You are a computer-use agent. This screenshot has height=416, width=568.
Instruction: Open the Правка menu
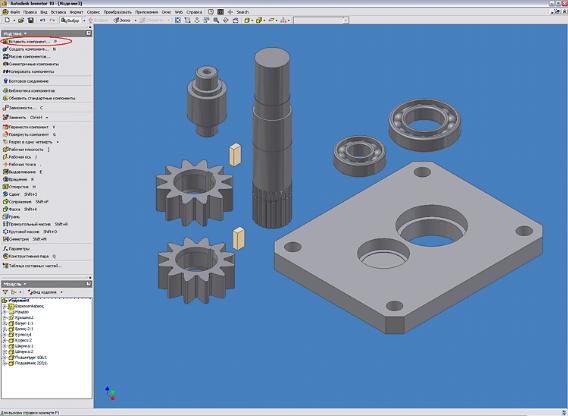[x=30, y=12]
